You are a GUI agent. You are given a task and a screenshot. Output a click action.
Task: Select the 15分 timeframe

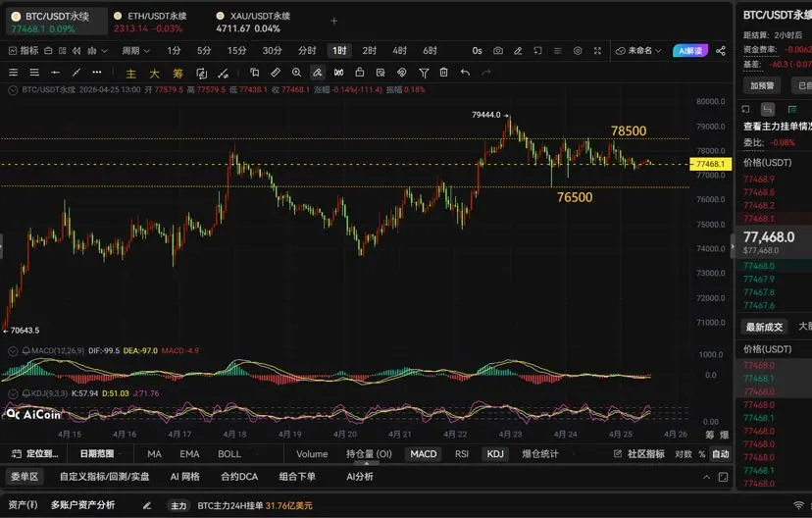[x=236, y=51]
